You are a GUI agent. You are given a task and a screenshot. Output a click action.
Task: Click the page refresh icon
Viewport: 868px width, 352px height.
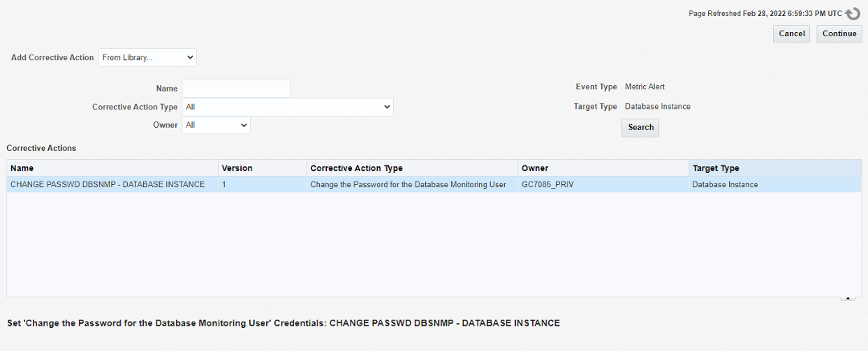pos(853,14)
